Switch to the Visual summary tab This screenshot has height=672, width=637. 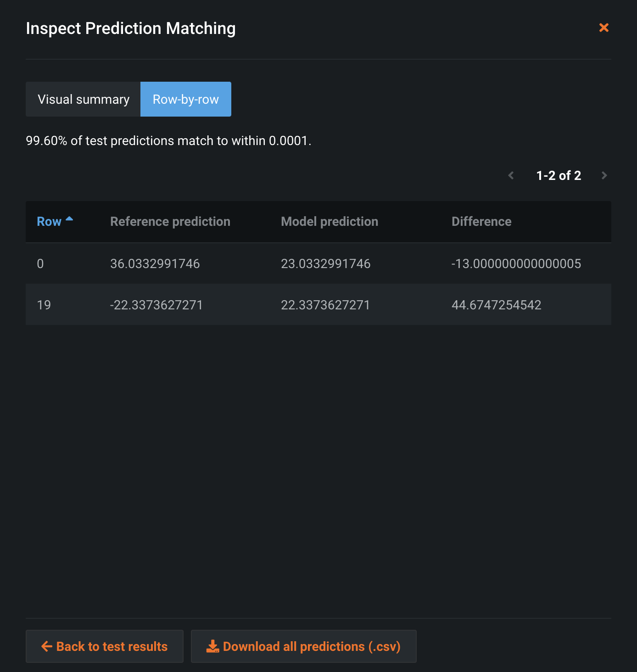click(x=84, y=99)
